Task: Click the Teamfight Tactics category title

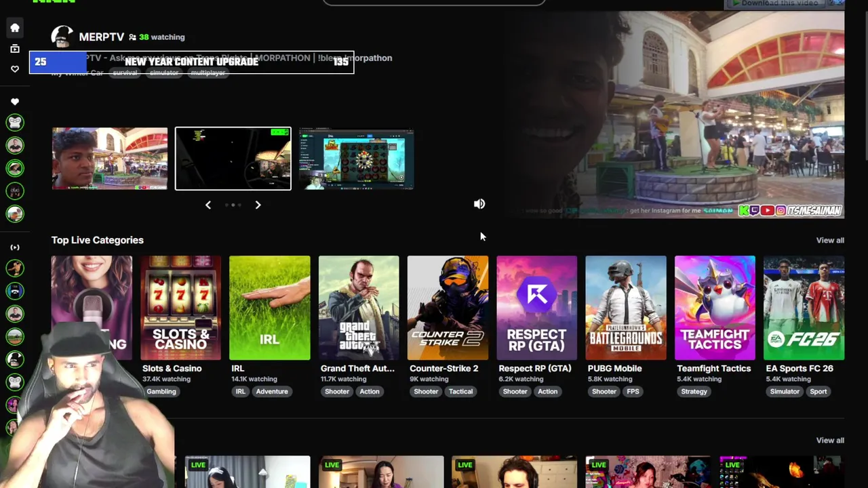Action: tap(714, 368)
